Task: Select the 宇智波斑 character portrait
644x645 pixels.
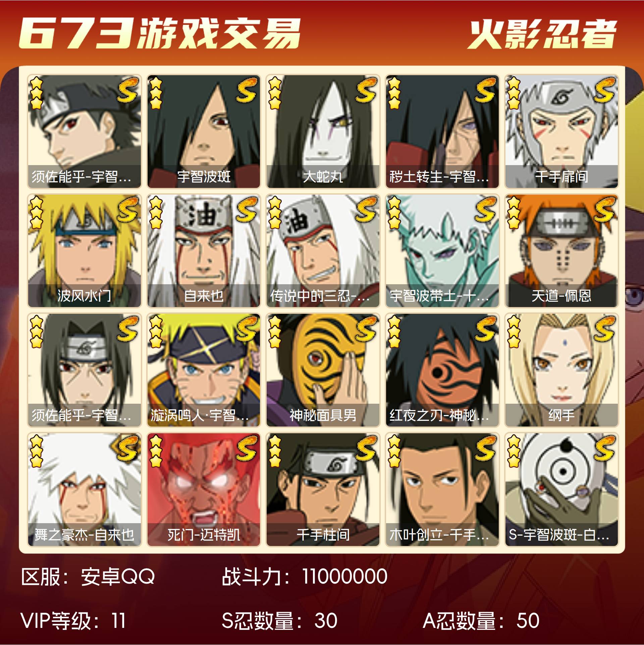Action: point(204,131)
